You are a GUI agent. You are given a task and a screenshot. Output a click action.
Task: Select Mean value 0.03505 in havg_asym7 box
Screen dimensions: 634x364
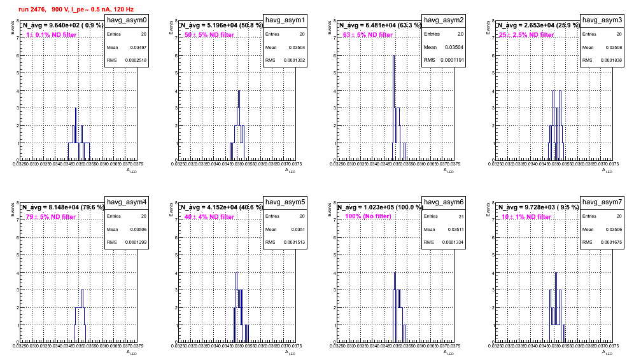pyautogui.click(x=614, y=229)
